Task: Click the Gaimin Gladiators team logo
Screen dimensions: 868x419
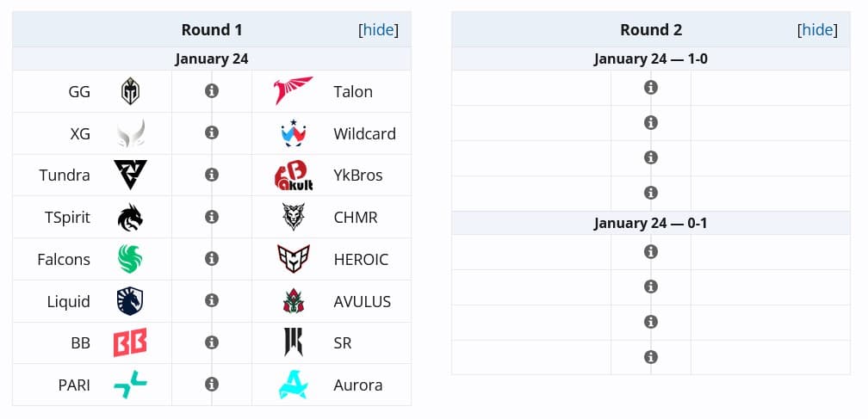Action: (x=130, y=91)
